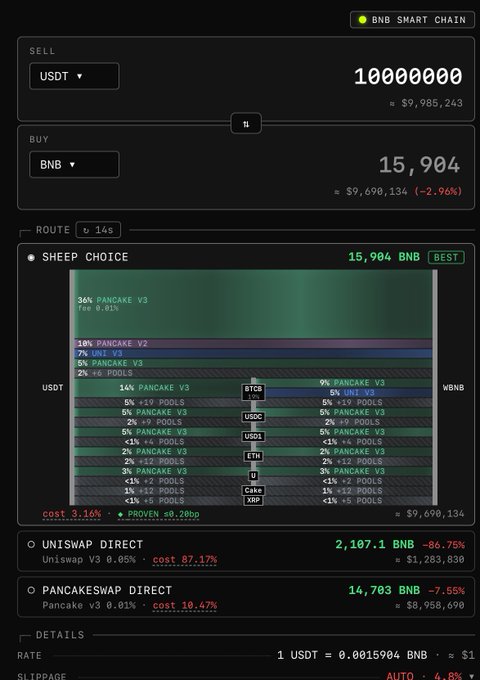
Task: Click the ETH intermediate token node
Action: [253, 456]
